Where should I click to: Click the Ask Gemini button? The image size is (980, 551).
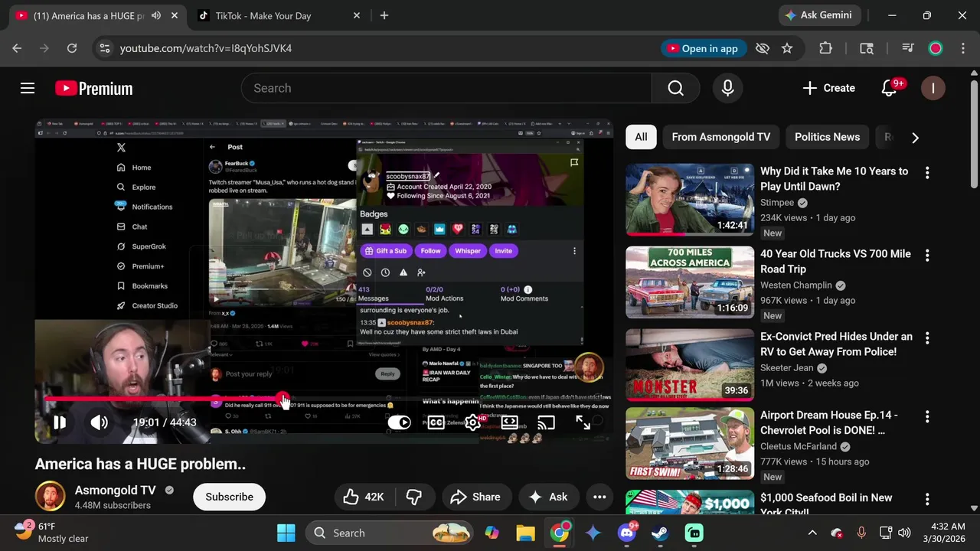tap(820, 15)
